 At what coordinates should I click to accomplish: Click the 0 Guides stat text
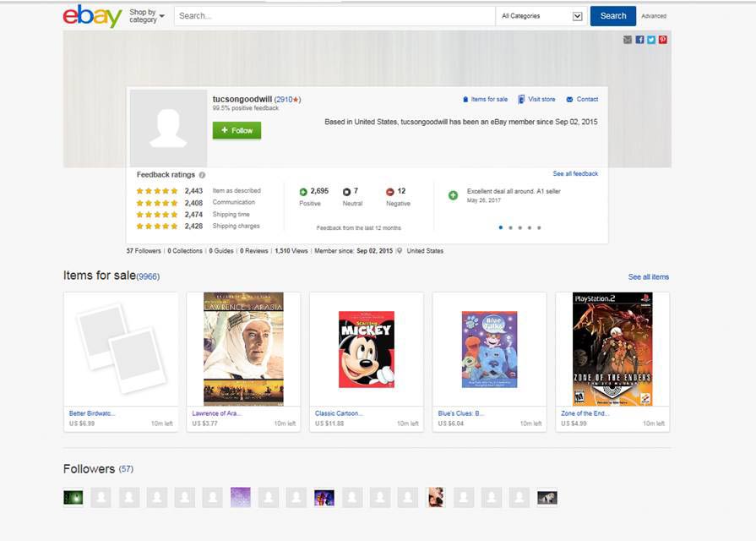pos(221,251)
